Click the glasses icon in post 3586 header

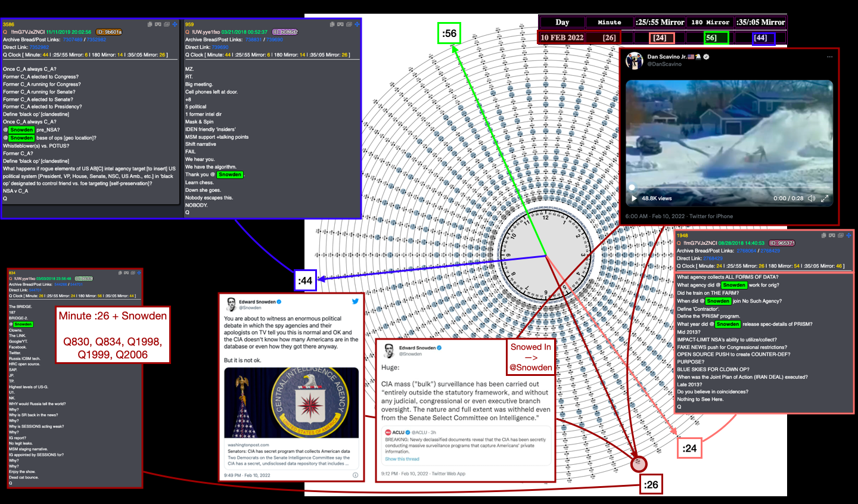pos(158,24)
